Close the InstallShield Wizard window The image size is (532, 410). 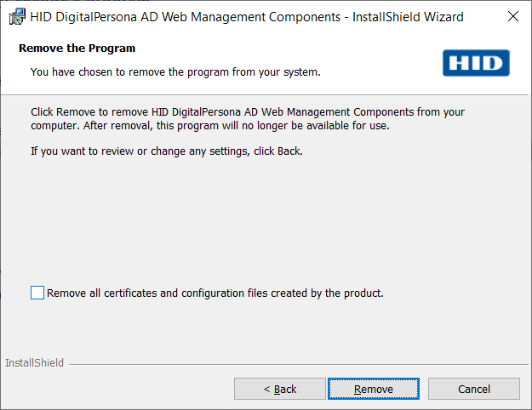(512, 16)
